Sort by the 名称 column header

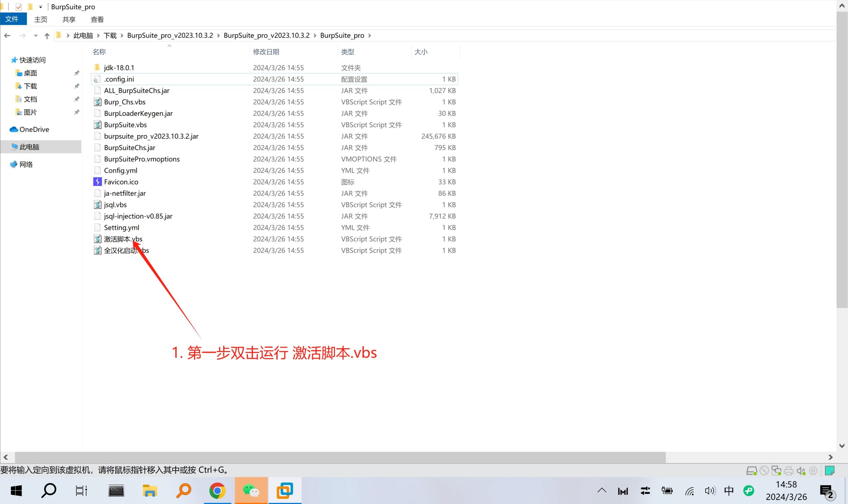(99, 52)
